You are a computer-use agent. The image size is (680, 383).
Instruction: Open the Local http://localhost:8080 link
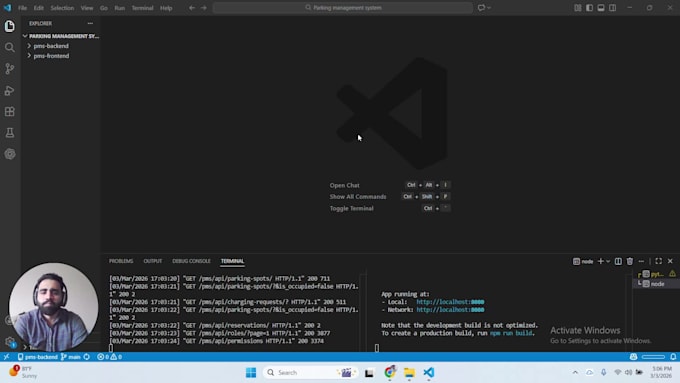450,302
